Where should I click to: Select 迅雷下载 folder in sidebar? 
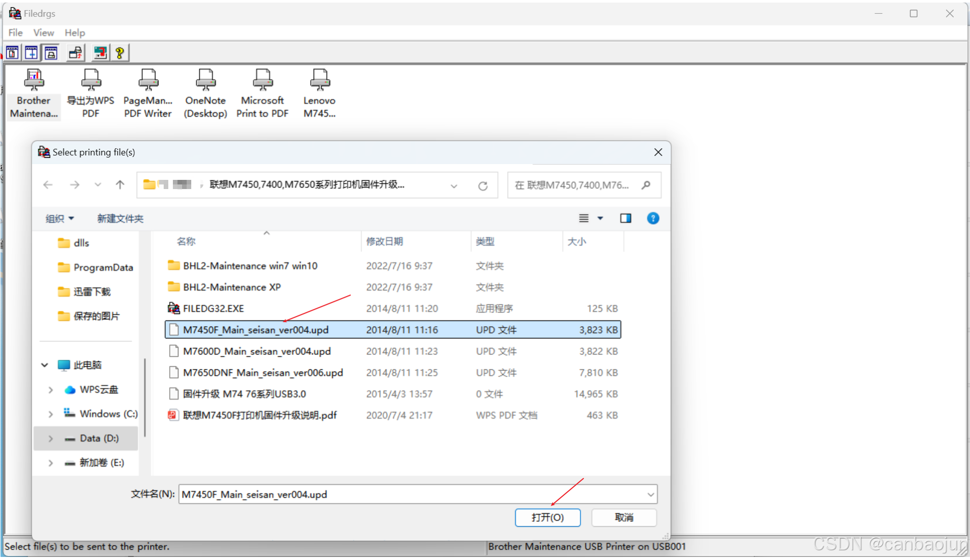click(x=84, y=292)
